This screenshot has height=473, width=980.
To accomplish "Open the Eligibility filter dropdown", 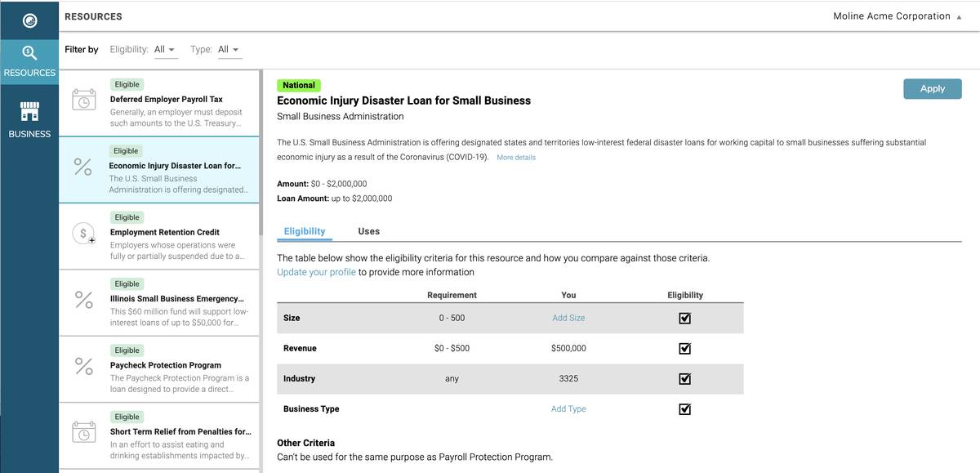I will point(165,50).
